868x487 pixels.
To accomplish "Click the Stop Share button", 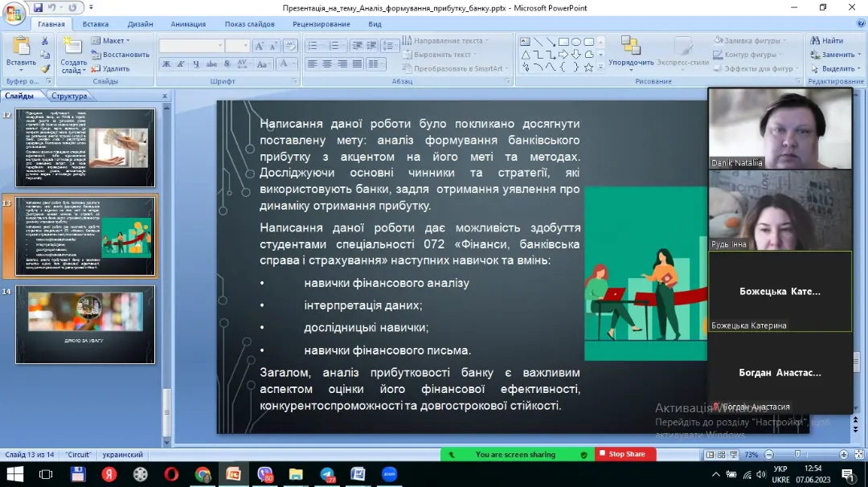I will click(x=625, y=455).
